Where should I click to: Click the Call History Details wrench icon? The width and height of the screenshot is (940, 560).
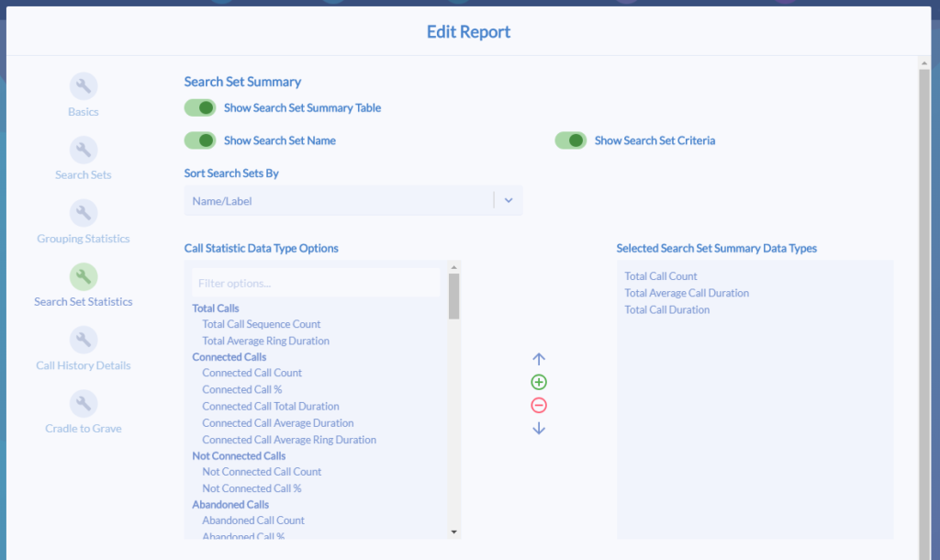point(84,340)
